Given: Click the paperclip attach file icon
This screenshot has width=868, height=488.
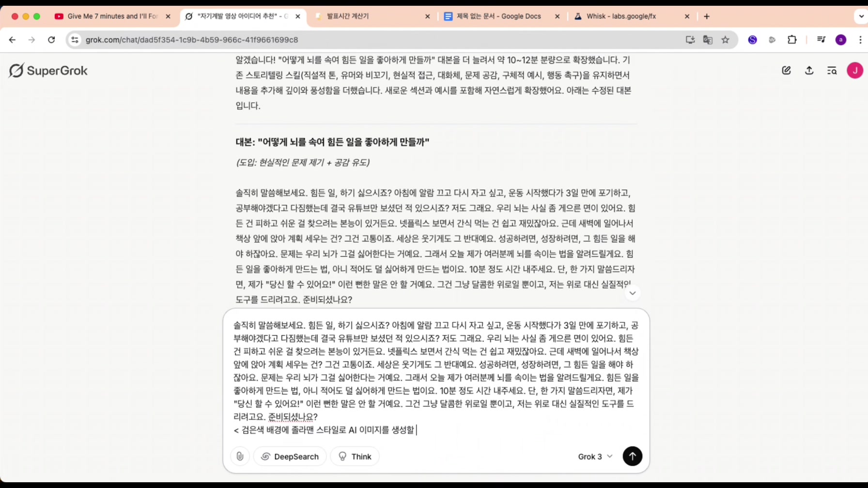Looking at the screenshot, I should 240,457.
